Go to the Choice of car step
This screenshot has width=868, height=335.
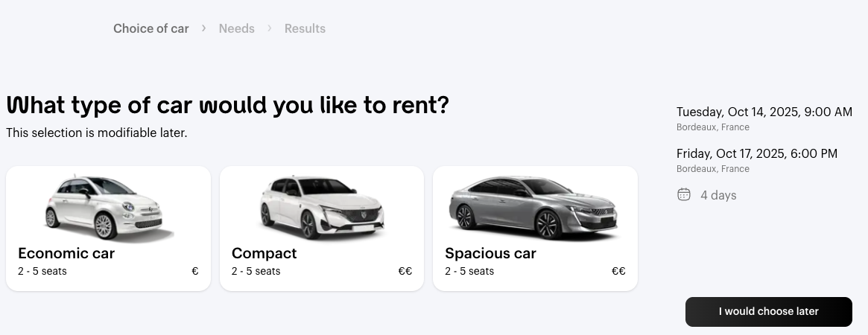(x=151, y=29)
